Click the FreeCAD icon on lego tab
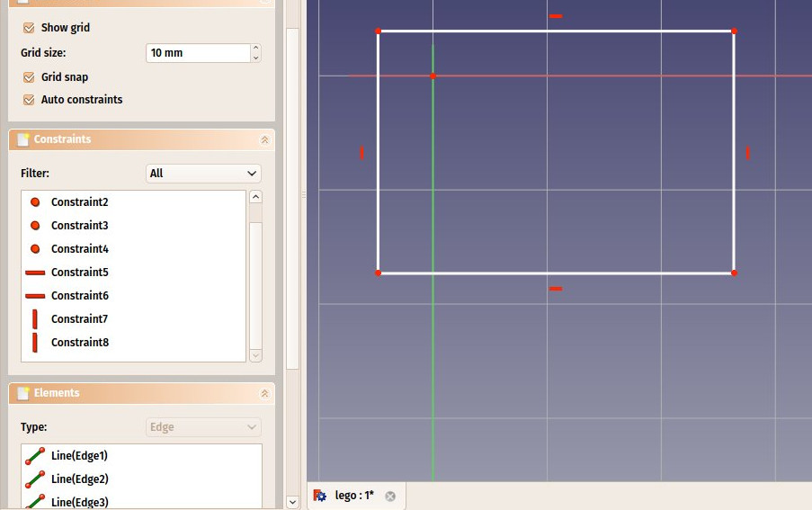The image size is (812, 510). [x=319, y=496]
